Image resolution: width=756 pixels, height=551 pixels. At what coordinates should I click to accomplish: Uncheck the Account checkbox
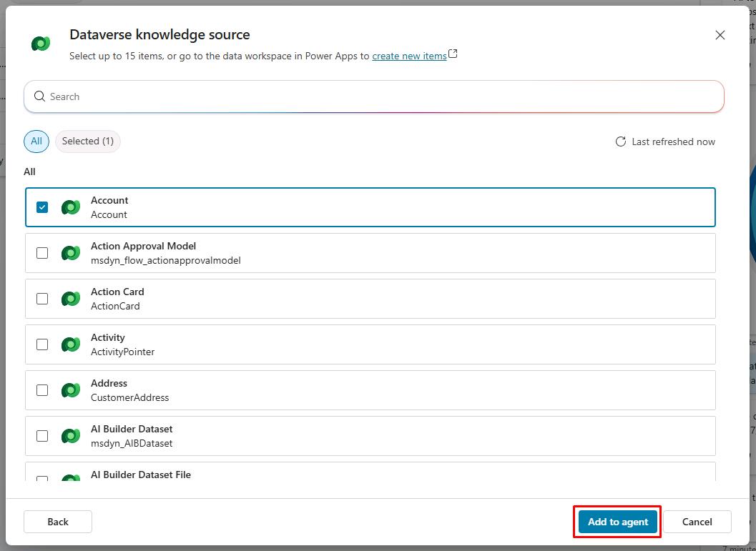(42, 207)
